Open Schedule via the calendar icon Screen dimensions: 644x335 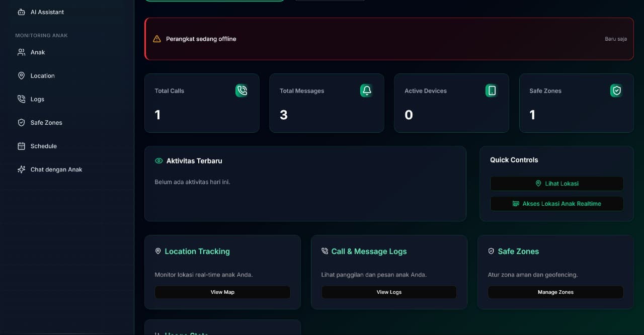pos(21,146)
